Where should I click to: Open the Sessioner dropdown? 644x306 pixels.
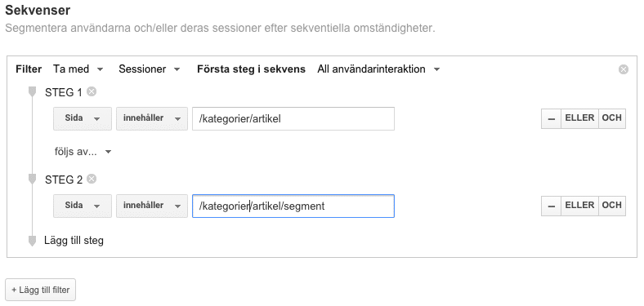150,69
